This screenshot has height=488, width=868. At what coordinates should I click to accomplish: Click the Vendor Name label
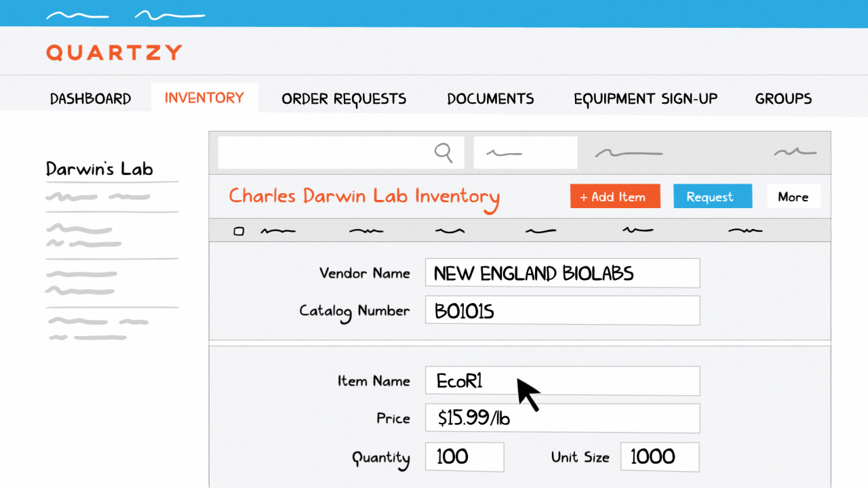[x=365, y=273]
